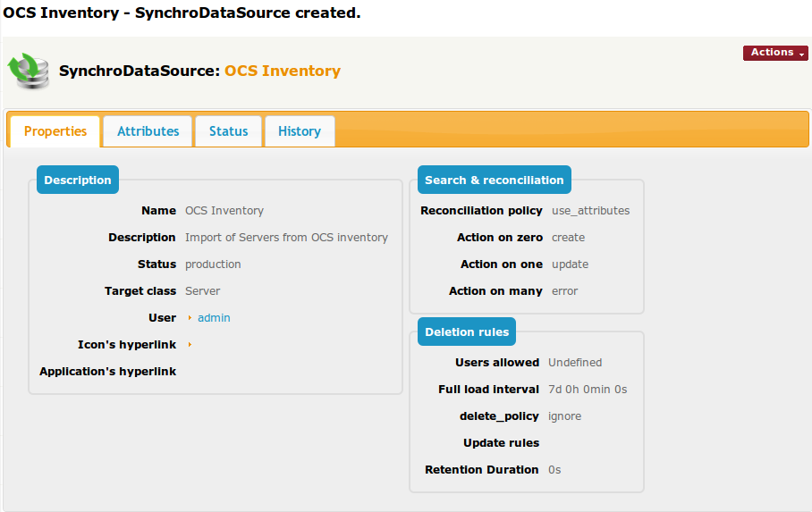Click the delete_policy ignore value

pos(564,416)
